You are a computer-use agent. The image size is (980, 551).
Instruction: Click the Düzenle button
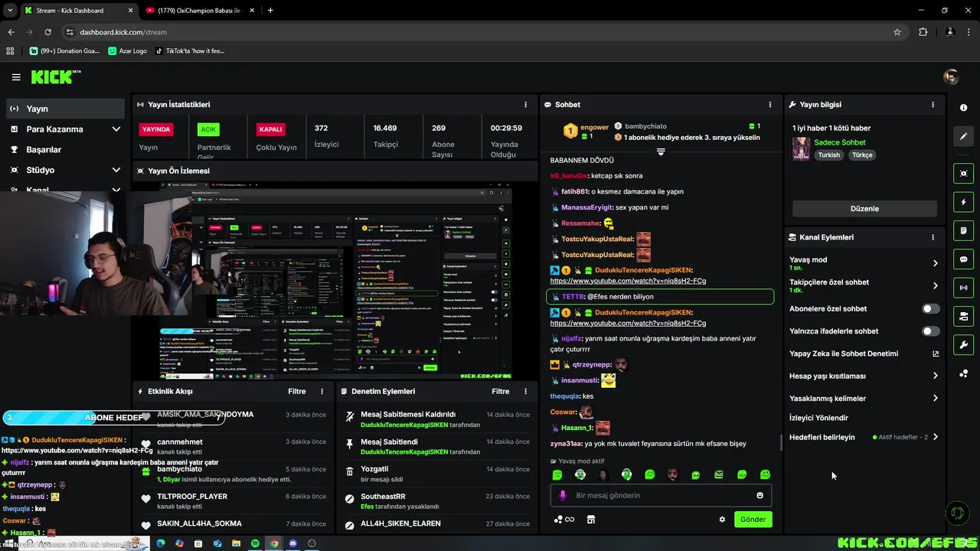tap(864, 208)
